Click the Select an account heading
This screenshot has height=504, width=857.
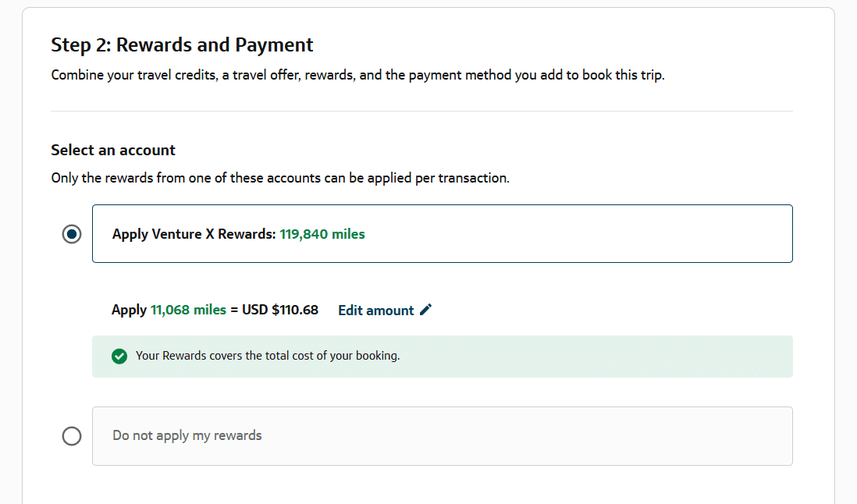click(x=113, y=150)
